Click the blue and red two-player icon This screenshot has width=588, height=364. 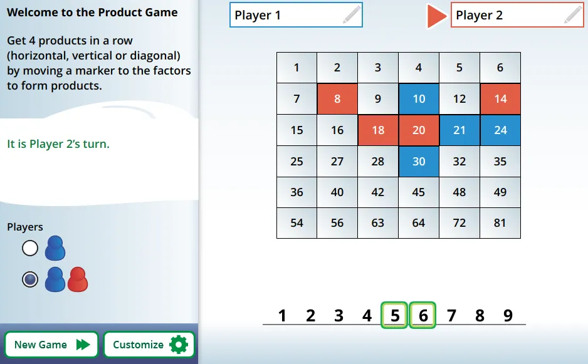[x=66, y=279]
